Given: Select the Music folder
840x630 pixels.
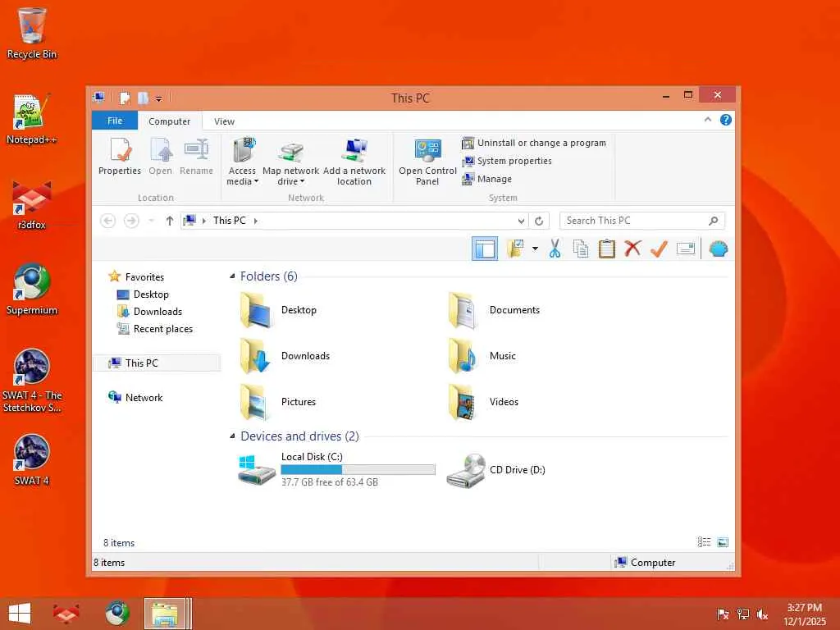Looking at the screenshot, I should [x=482, y=356].
